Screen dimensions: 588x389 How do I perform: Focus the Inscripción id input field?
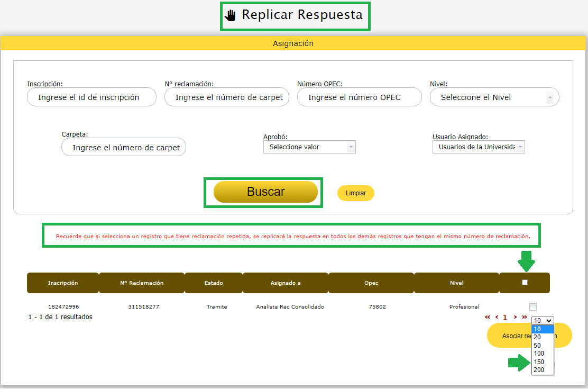tap(91, 97)
